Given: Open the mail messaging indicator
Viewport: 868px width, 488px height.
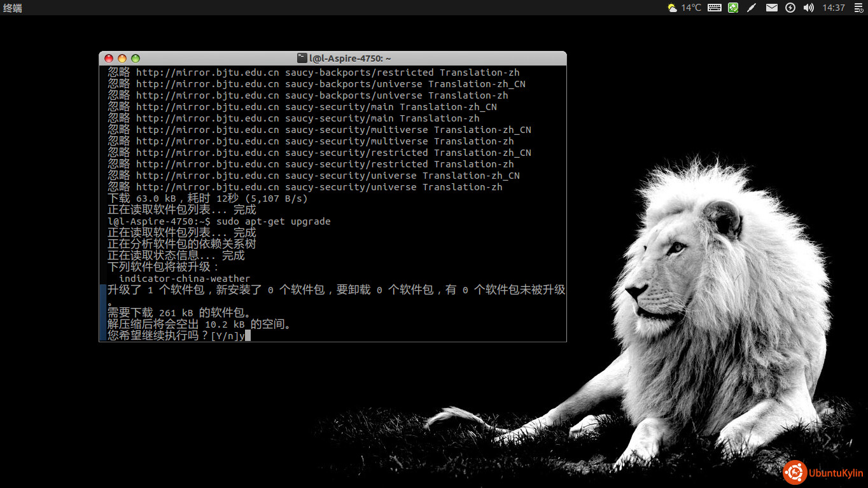Looking at the screenshot, I should click(771, 8).
